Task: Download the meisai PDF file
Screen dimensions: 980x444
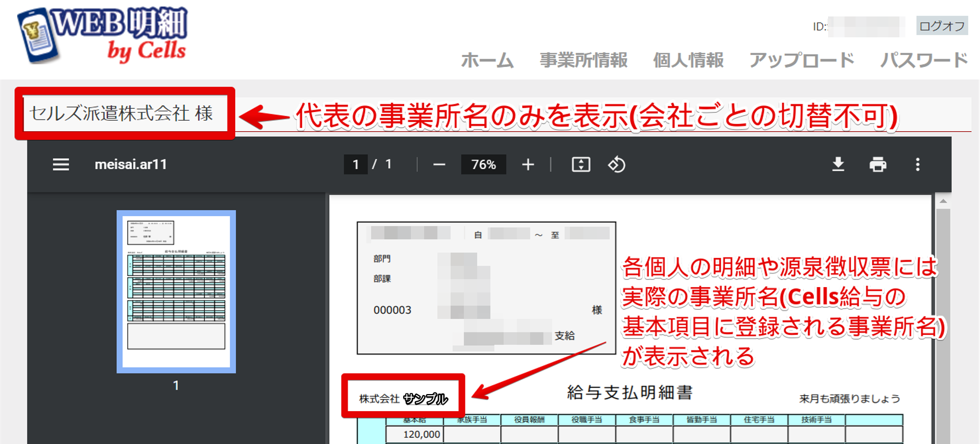Action: [x=838, y=165]
